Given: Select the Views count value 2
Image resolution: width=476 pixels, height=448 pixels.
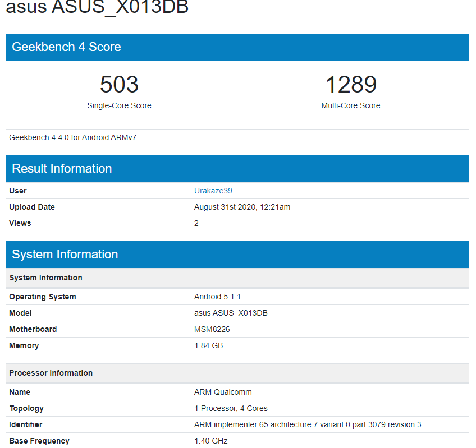Looking at the screenshot, I should (196, 224).
